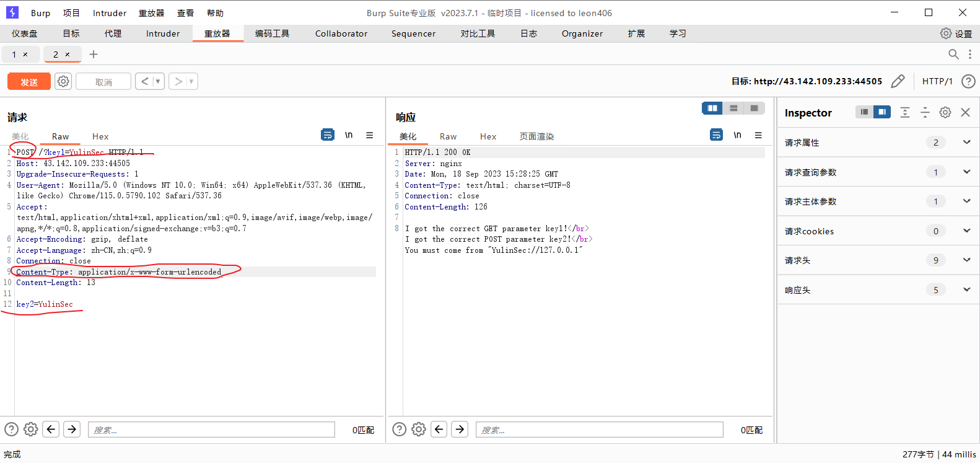This screenshot has width=980, height=463.
Task: Focus the response search input field
Action: (x=599, y=430)
